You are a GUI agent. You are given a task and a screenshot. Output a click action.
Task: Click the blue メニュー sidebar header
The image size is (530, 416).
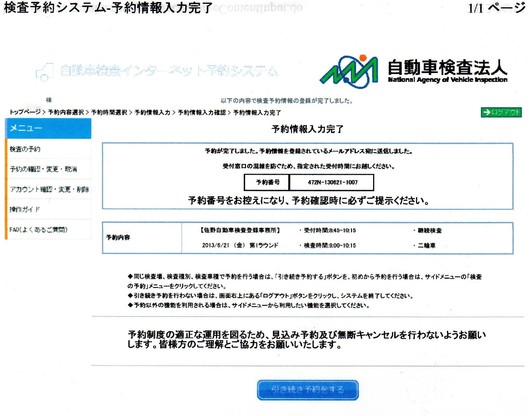(48, 128)
